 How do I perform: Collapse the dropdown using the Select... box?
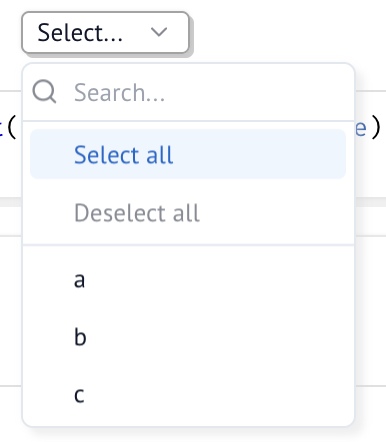pyautogui.click(x=105, y=32)
